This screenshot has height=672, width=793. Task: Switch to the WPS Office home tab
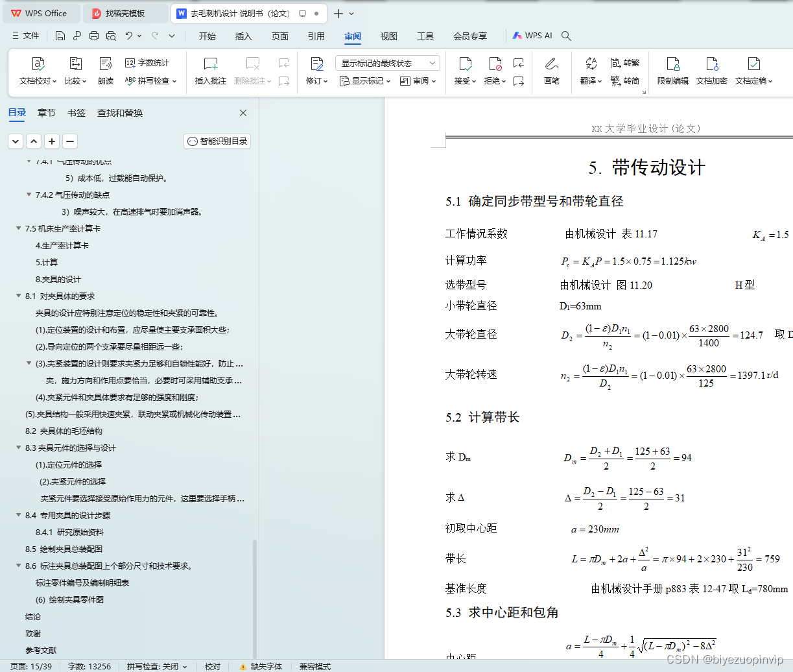(40, 13)
